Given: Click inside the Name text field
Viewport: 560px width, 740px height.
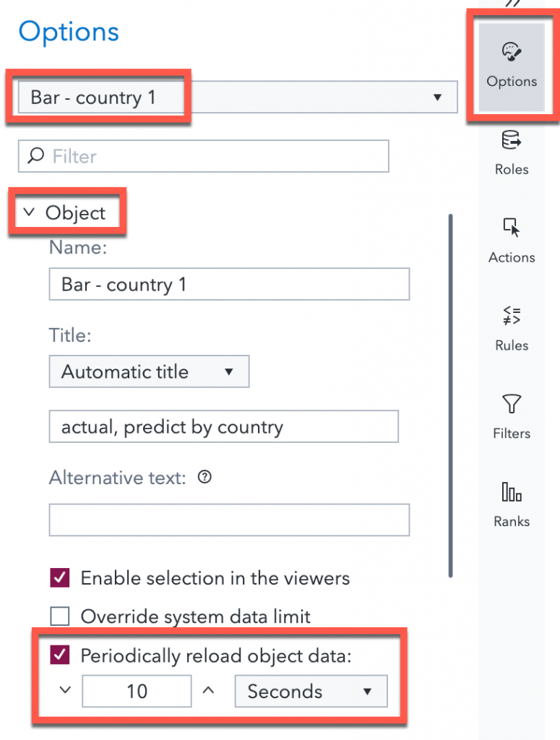Looking at the screenshot, I should point(229,284).
